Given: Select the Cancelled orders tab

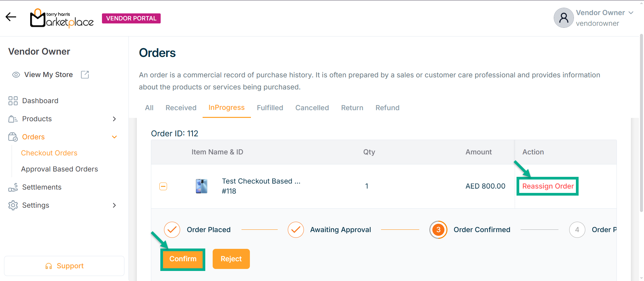Looking at the screenshot, I should click(x=312, y=108).
